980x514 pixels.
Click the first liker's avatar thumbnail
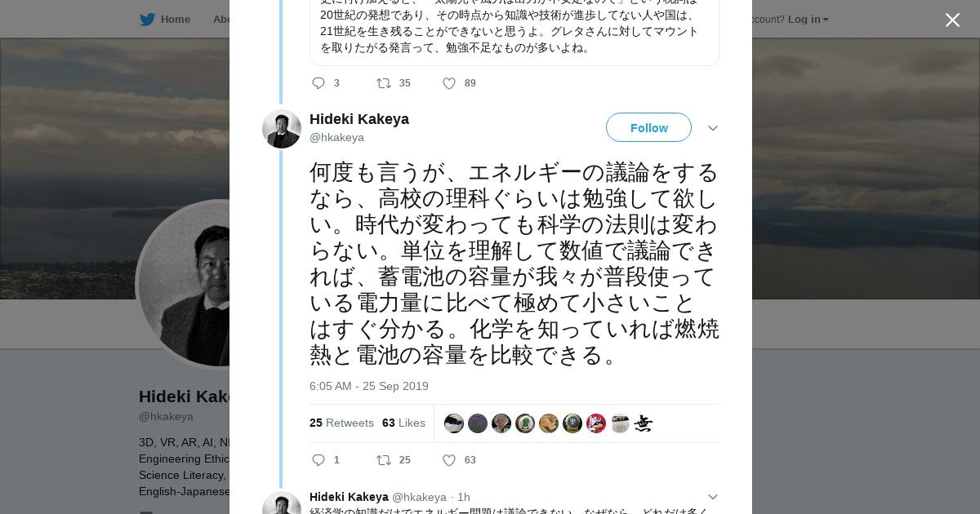[454, 423]
